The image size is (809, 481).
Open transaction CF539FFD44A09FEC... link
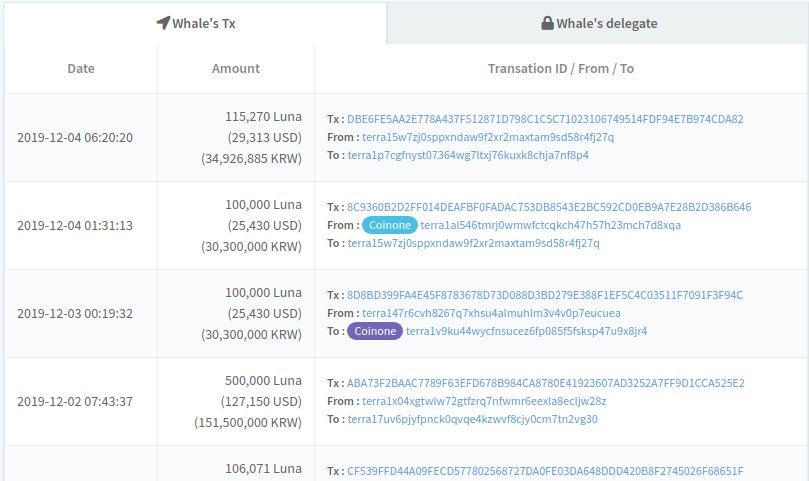(545, 471)
